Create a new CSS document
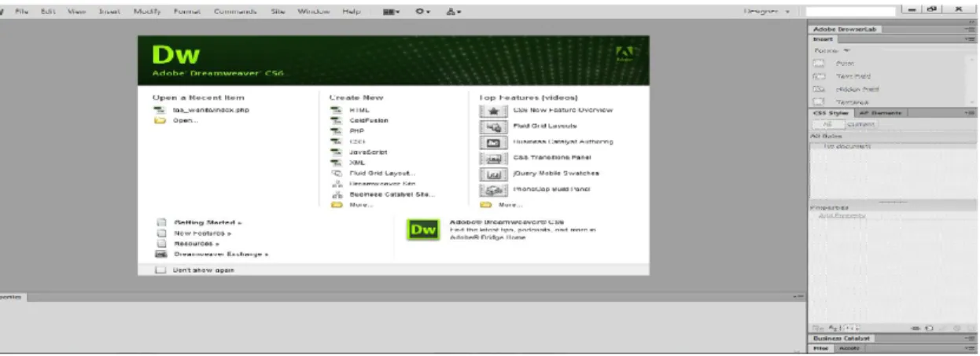The image size is (980, 356). [x=356, y=141]
